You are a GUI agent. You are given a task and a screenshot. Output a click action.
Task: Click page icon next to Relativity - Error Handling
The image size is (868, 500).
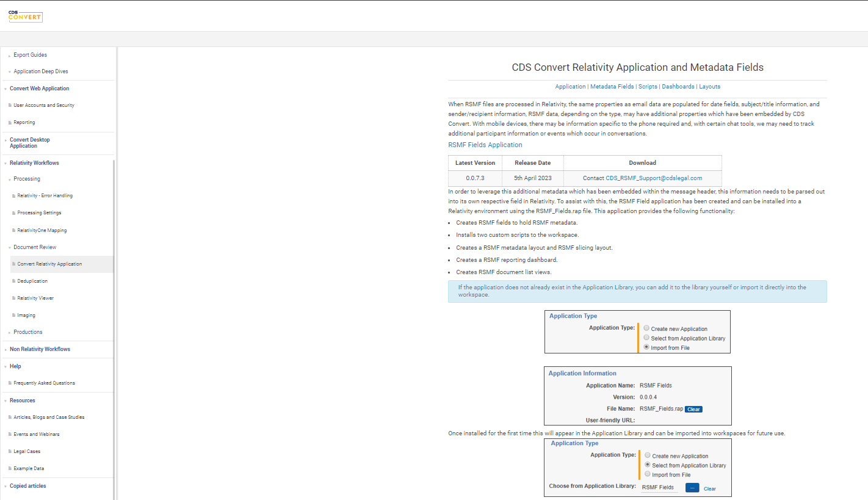13,196
